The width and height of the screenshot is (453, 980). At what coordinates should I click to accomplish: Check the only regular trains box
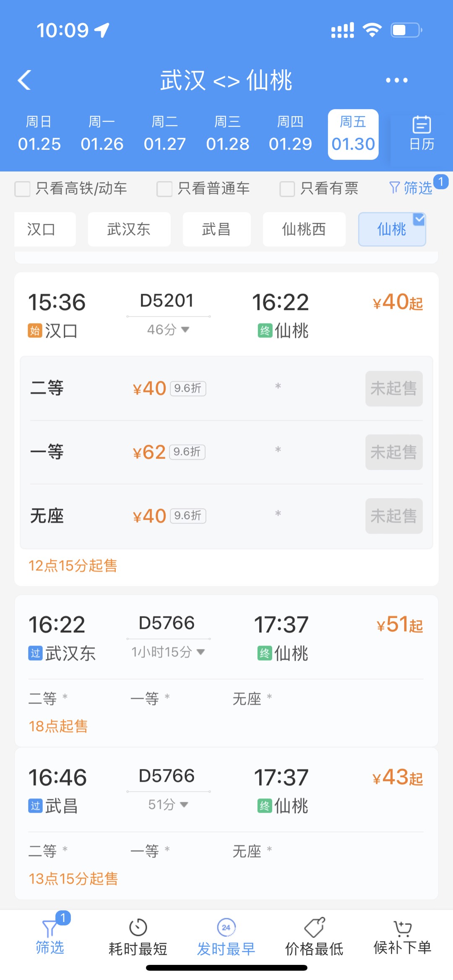click(x=164, y=189)
